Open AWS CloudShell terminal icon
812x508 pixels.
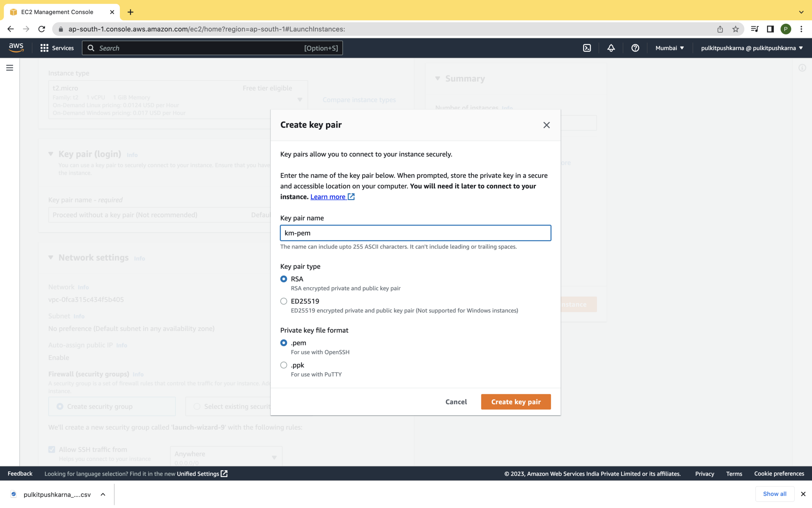tap(587, 48)
